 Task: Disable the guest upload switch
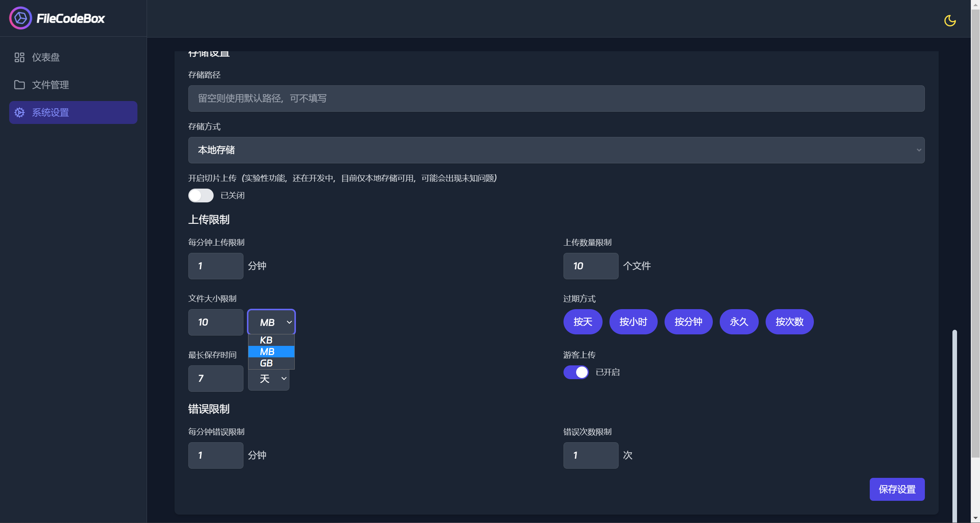pos(576,372)
